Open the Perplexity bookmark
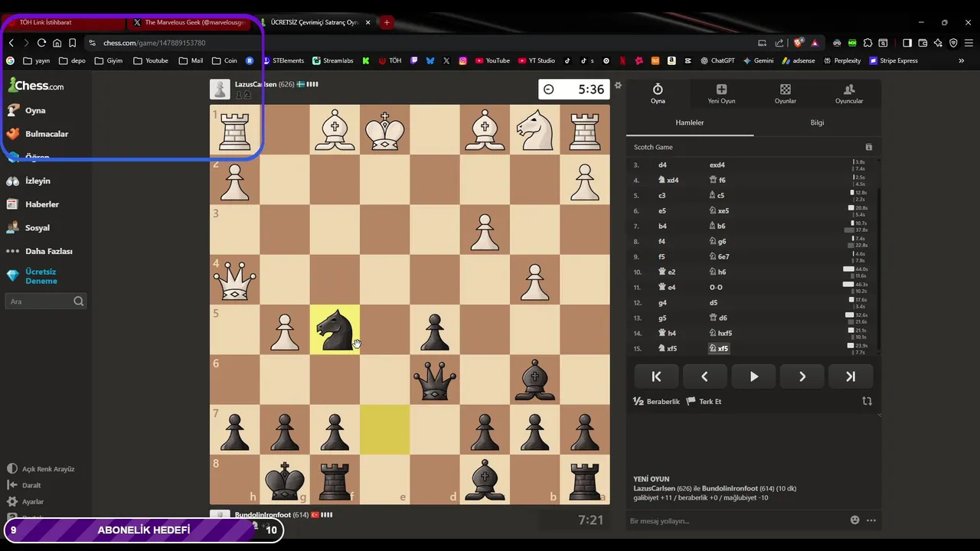The image size is (980, 551). [x=841, y=60]
